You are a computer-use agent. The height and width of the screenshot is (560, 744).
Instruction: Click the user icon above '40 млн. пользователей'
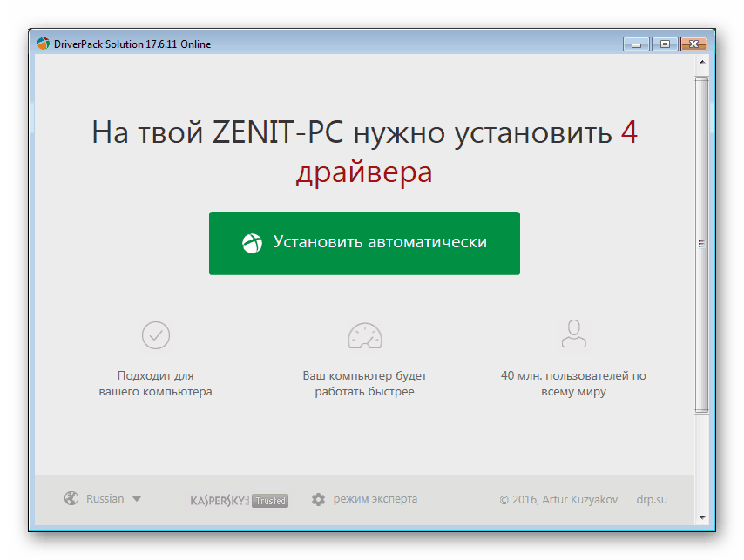coord(573,335)
